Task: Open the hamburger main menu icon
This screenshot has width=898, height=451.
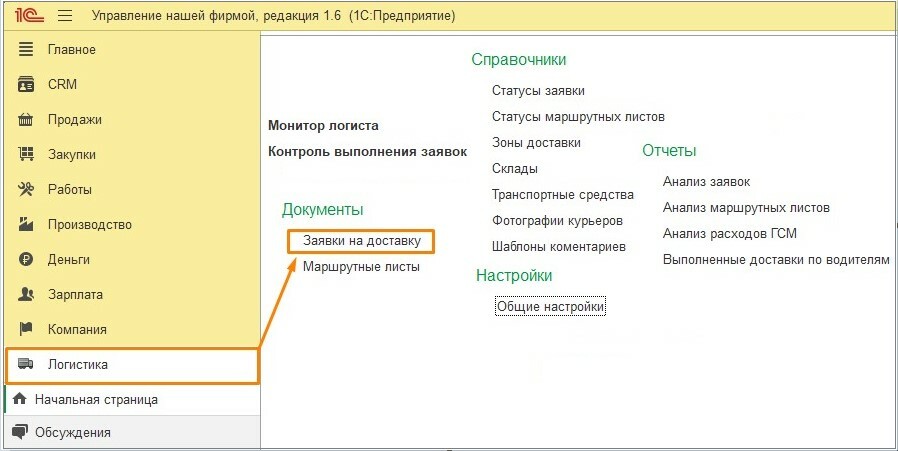Action: [x=65, y=15]
